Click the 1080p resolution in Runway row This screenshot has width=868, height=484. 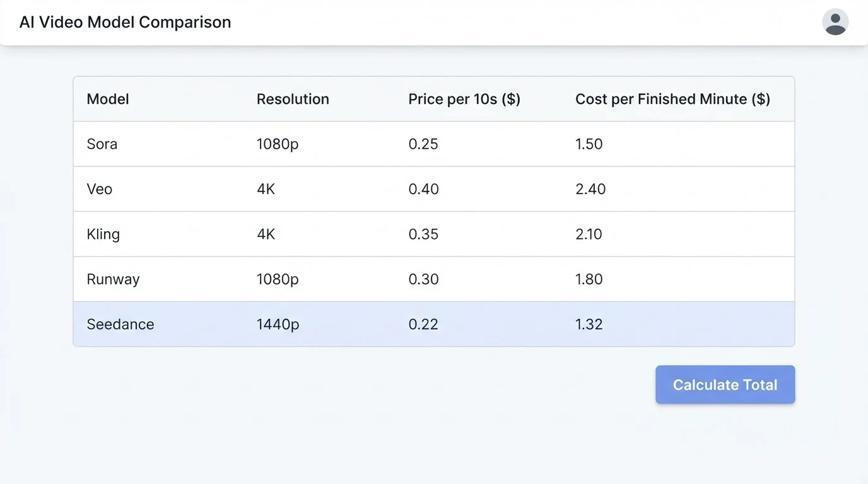(x=278, y=280)
